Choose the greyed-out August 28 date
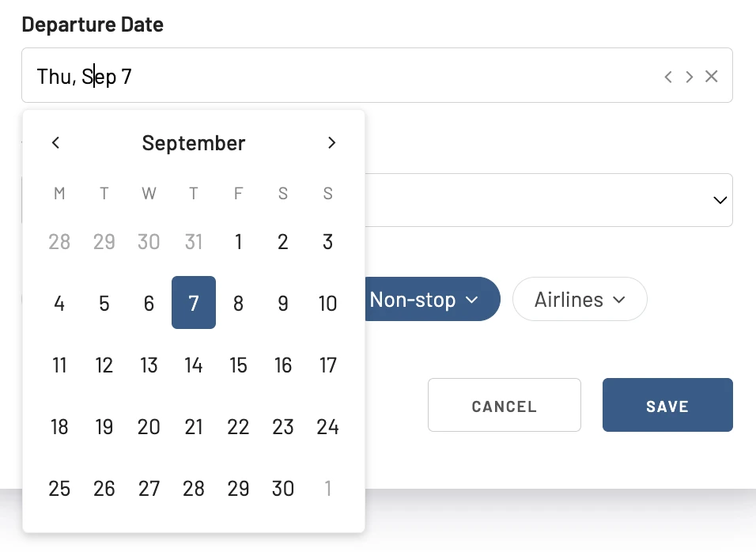The image size is (756, 552). [59, 241]
